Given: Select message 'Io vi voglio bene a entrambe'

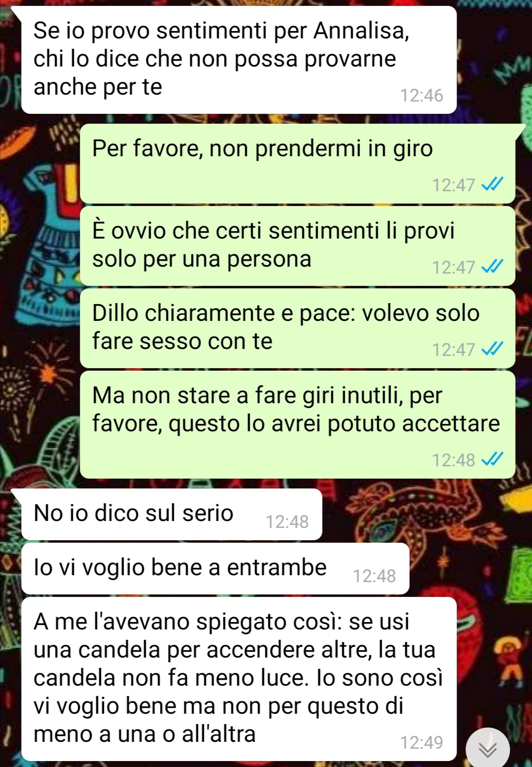Looking at the screenshot, I should 215,568.
